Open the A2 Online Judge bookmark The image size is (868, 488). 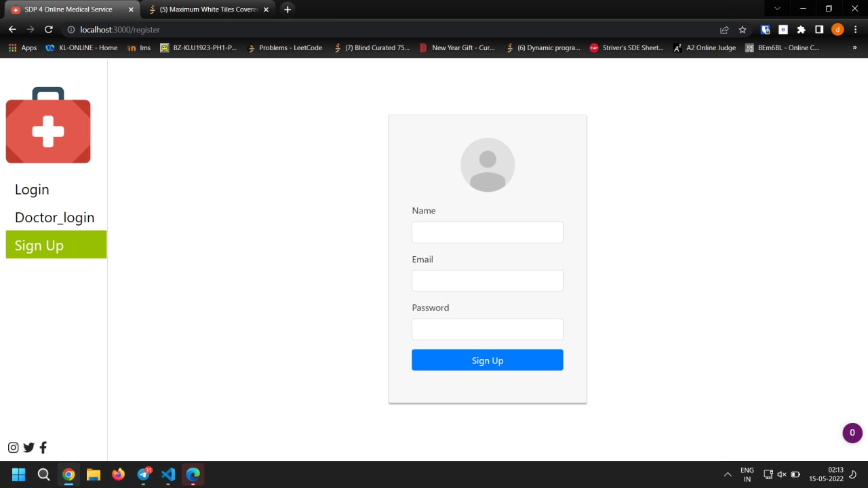pyautogui.click(x=705, y=47)
